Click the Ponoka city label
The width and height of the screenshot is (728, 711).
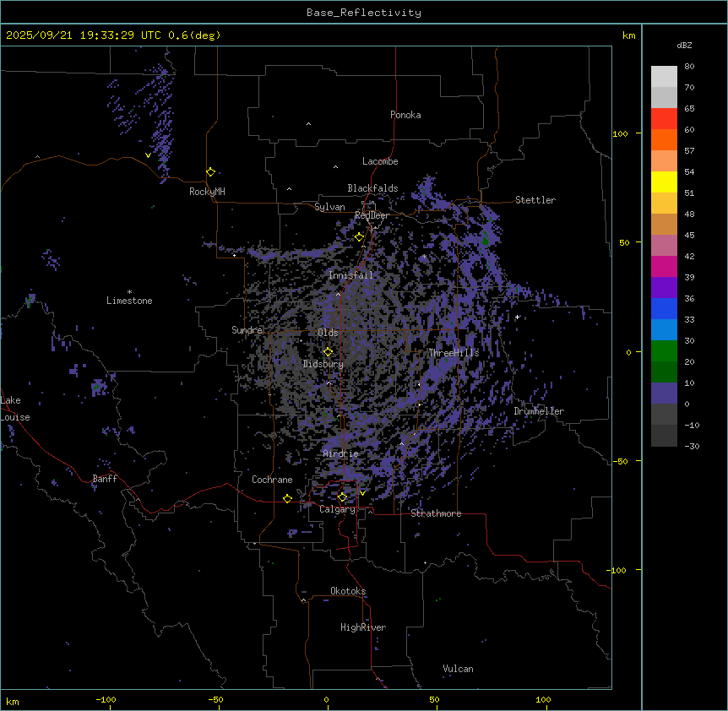click(405, 115)
